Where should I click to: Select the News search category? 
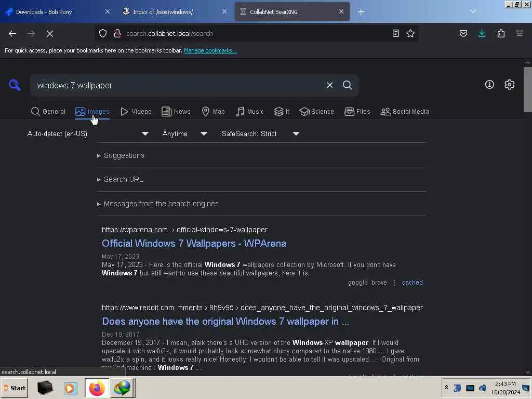(176, 112)
